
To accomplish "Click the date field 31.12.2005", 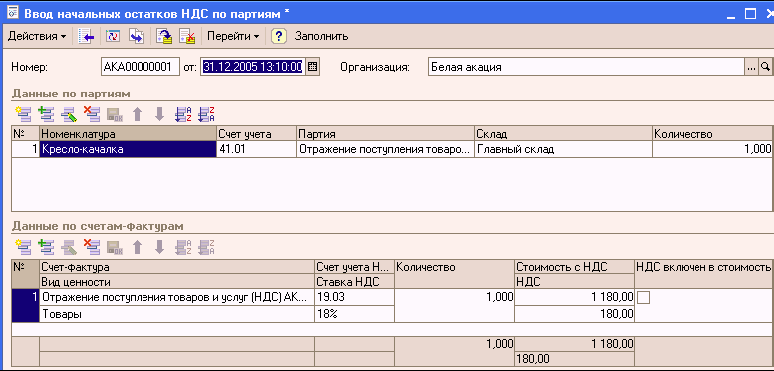I will click(x=252, y=67).
